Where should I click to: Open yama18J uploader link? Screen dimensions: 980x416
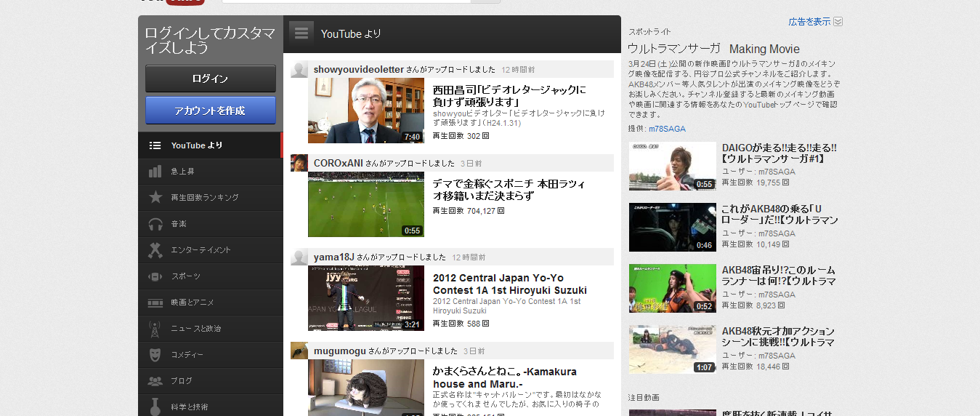pyautogui.click(x=334, y=257)
